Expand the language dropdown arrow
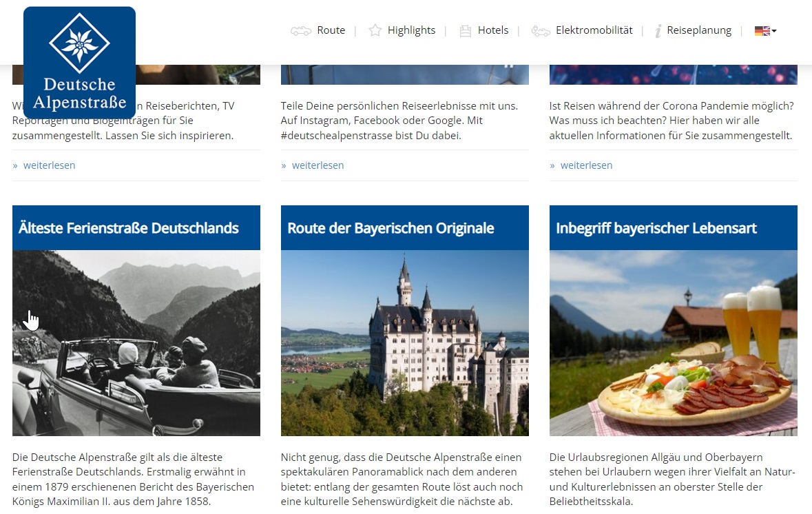This screenshot has height=514, width=812. coord(774,31)
